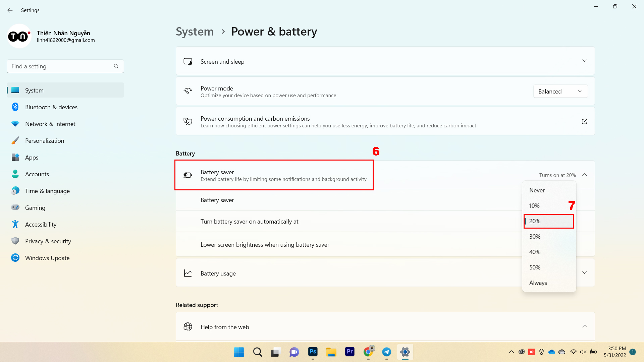Open File Explorer from the taskbar
This screenshot has height=362, width=644.
(x=331, y=352)
